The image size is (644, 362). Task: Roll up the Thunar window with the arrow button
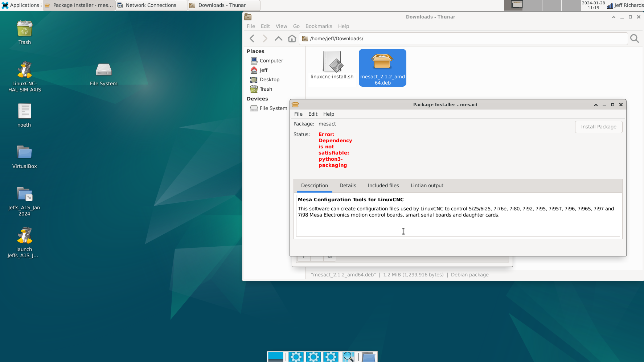tap(614, 17)
